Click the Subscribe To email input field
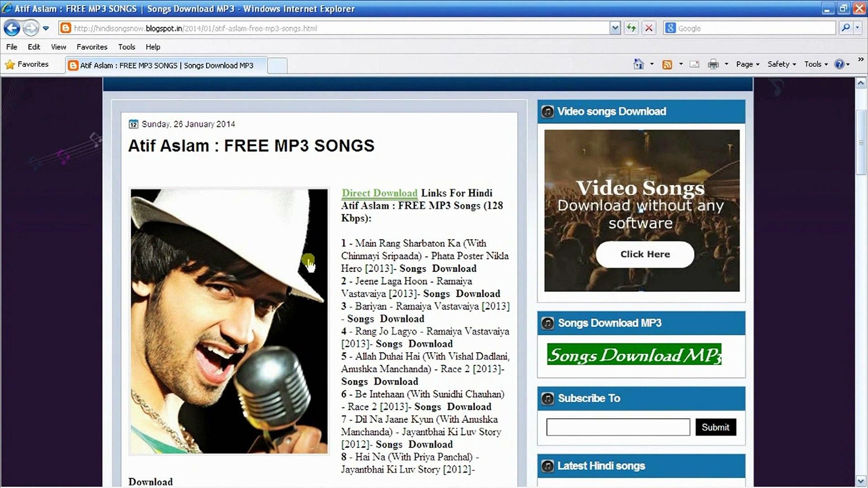 [x=618, y=427]
